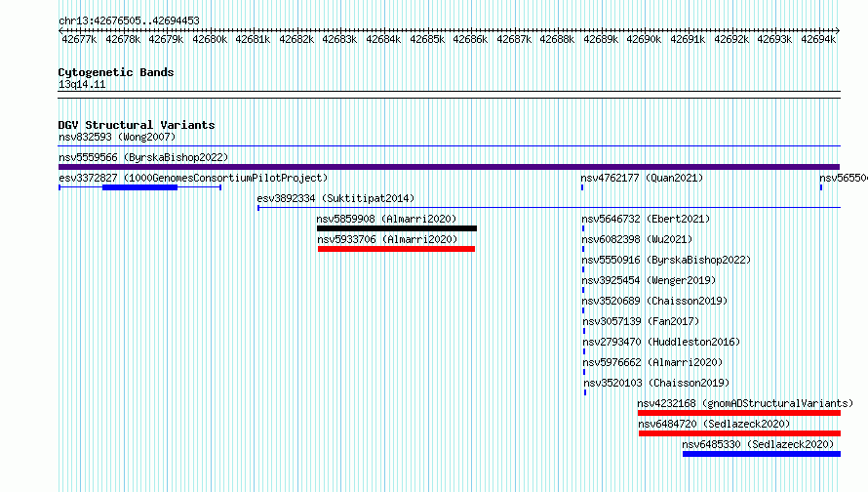Click nsv3520103 (Chaisson2019) label
This screenshot has height=492, width=868.
click(656, 383)
